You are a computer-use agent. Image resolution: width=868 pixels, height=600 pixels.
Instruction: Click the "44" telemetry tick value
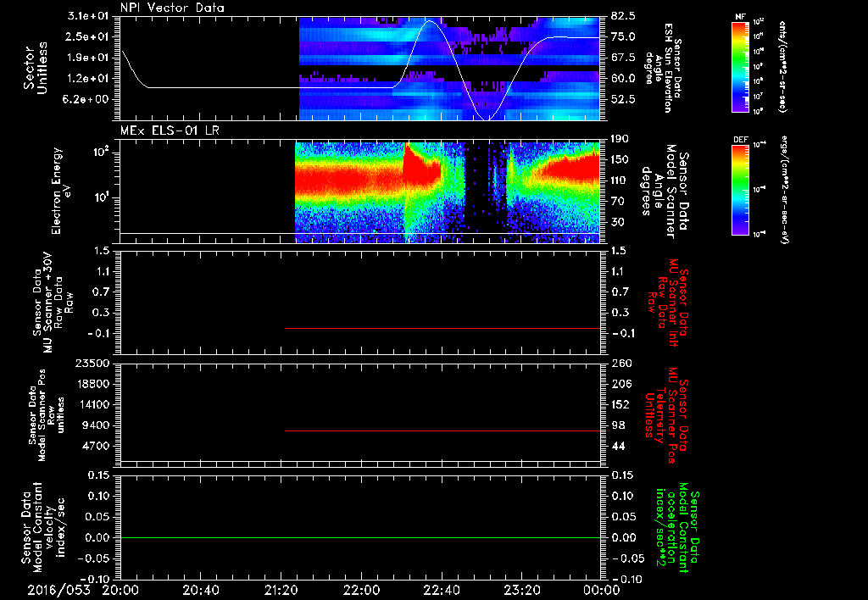(618, 446)
